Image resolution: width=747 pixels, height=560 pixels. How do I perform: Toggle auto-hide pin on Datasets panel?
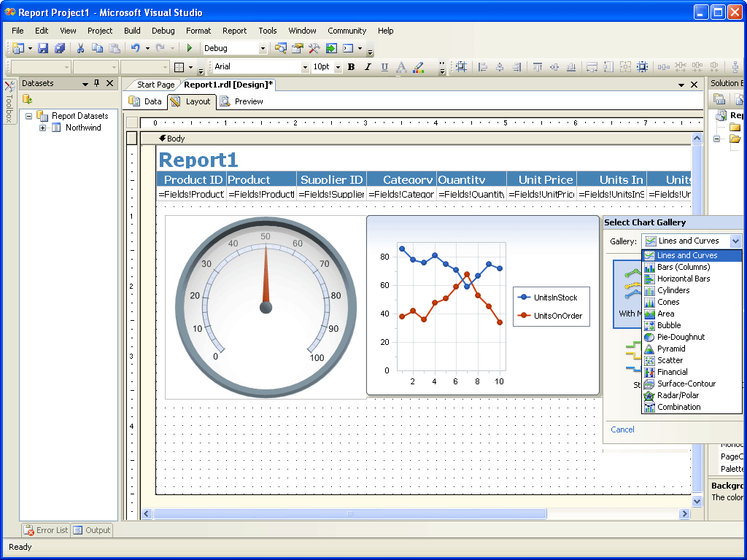[x=97, y=83]
